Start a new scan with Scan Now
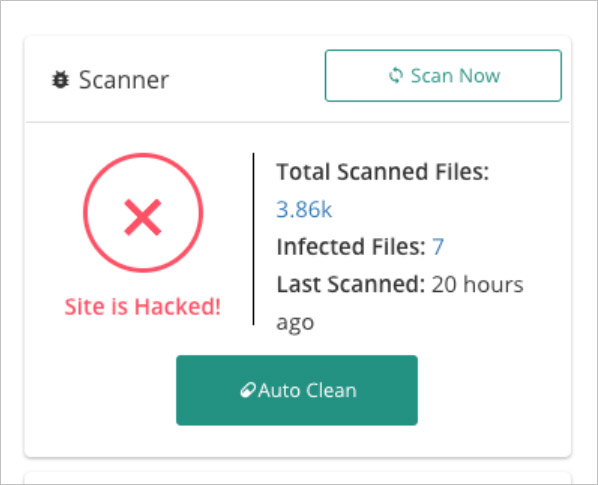 [443, 75]
